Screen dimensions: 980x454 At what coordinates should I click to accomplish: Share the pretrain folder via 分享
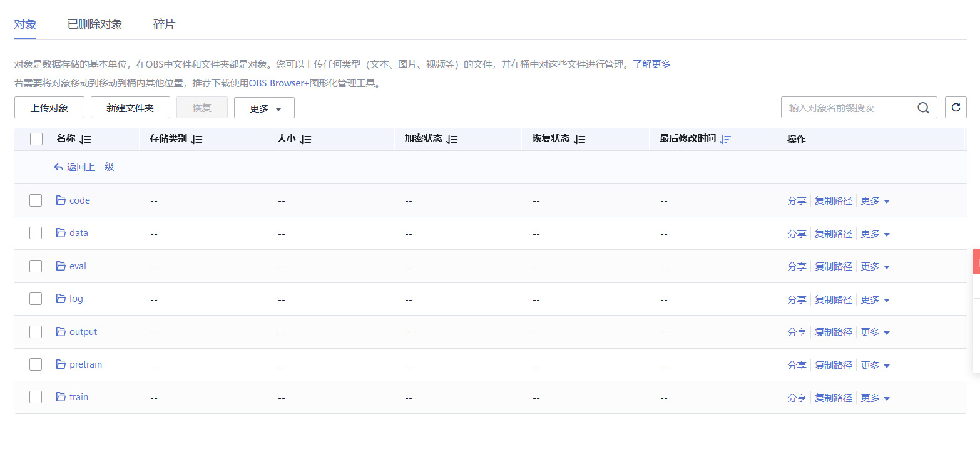[797, 365]
